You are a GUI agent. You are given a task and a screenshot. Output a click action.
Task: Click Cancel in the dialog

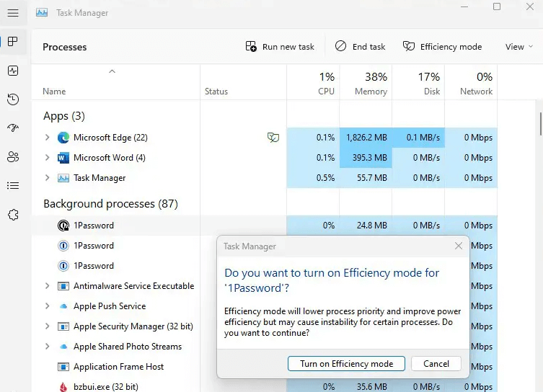click(436, 364)
